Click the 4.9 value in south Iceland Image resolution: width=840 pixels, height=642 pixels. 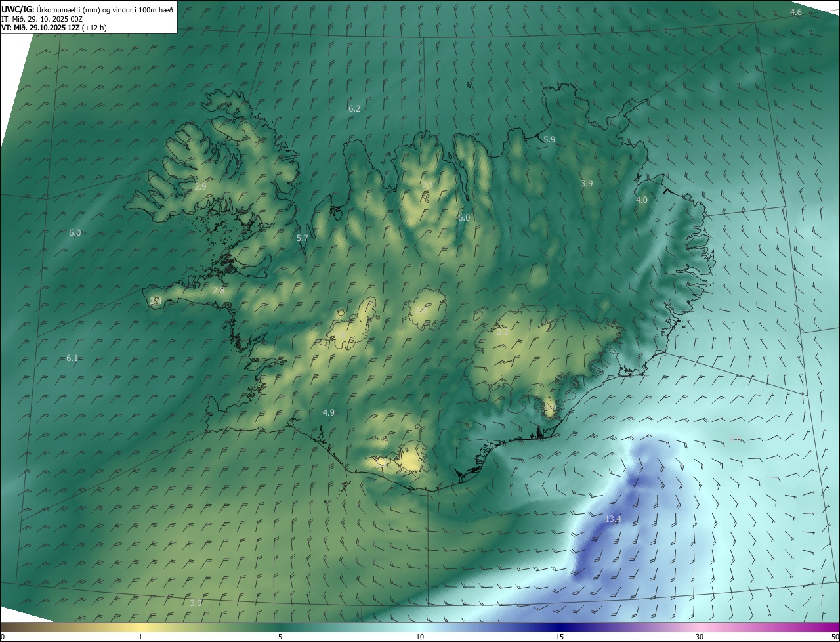tap(329, 412)
